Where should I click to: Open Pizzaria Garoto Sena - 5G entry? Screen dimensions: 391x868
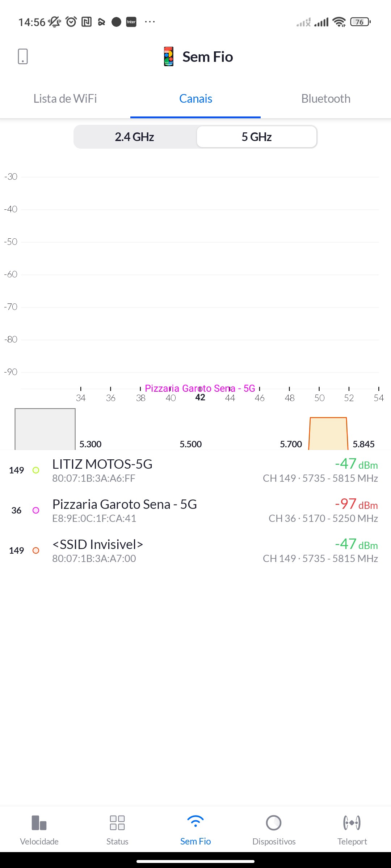[x=195, y=510]
